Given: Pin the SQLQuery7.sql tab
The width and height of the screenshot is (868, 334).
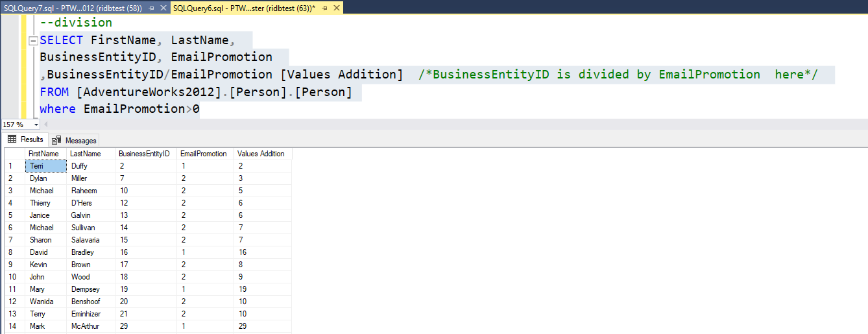Looking at the screenshot, I should pos(151,7).
